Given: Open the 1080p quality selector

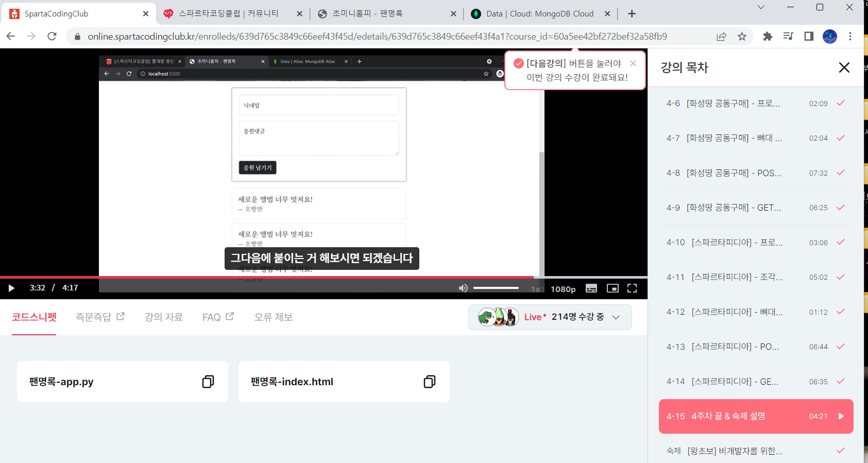Looking at the screenshot, I should pyautogui.click(x=563, y=289).
